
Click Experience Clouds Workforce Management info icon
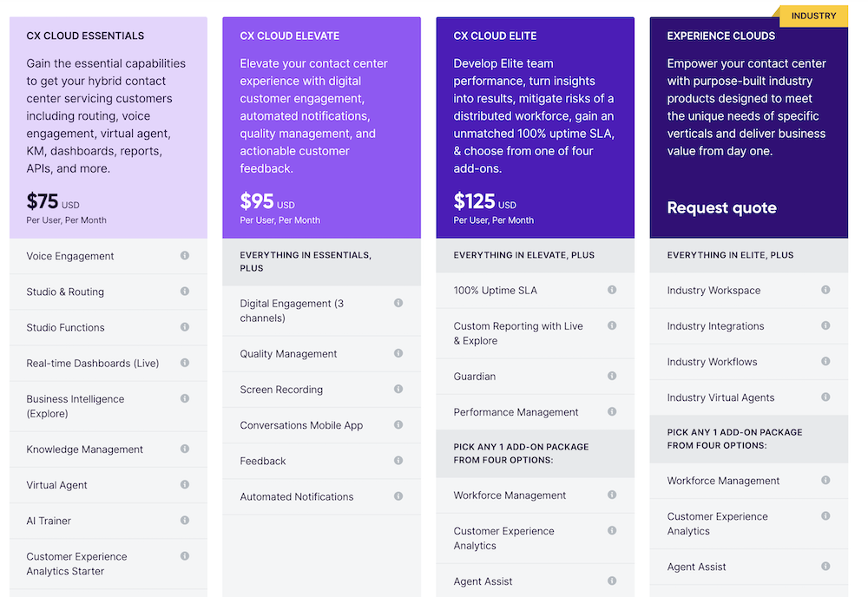(826, 480)
